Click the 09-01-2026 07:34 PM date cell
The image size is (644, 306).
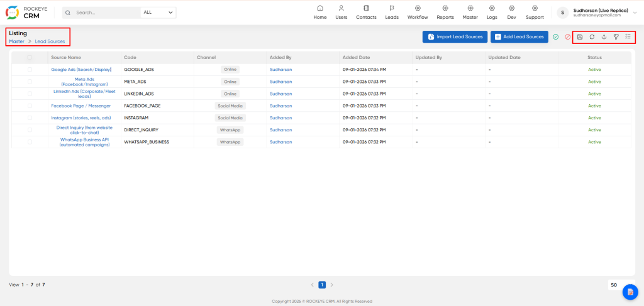364,70
